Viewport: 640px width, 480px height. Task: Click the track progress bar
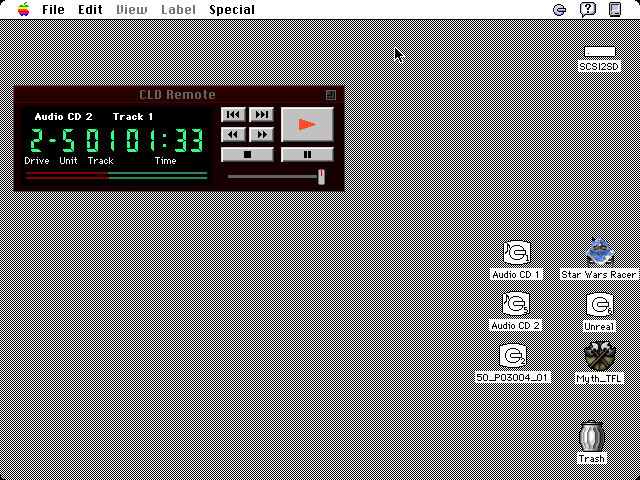[116, 176]
